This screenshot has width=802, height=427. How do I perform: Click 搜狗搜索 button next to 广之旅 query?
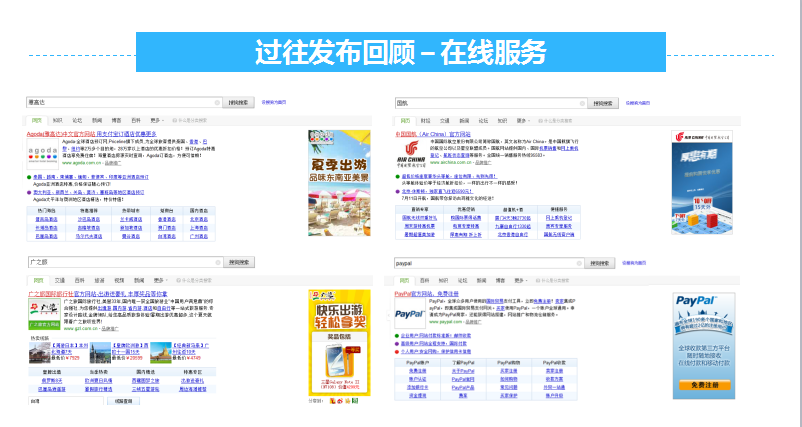click(239, 262)
